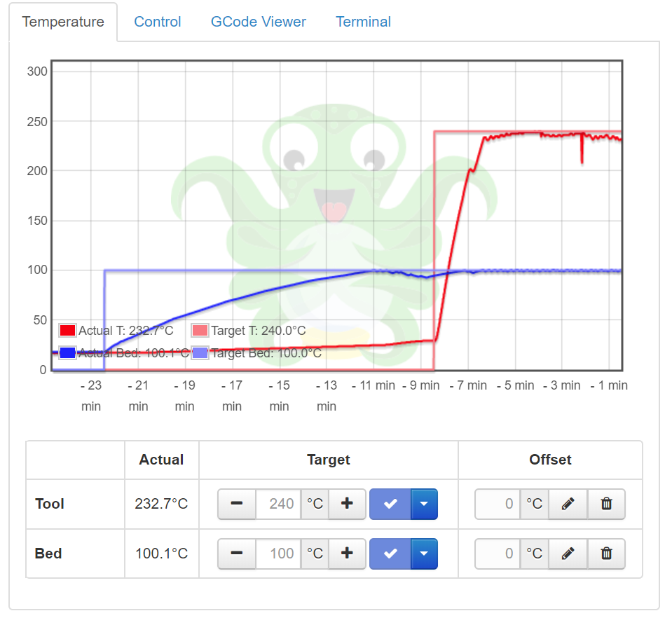This screenshot has height=618, width=672.
Task: Confirm Bed target using the checkmark icon
Action: tap(390, 554)
